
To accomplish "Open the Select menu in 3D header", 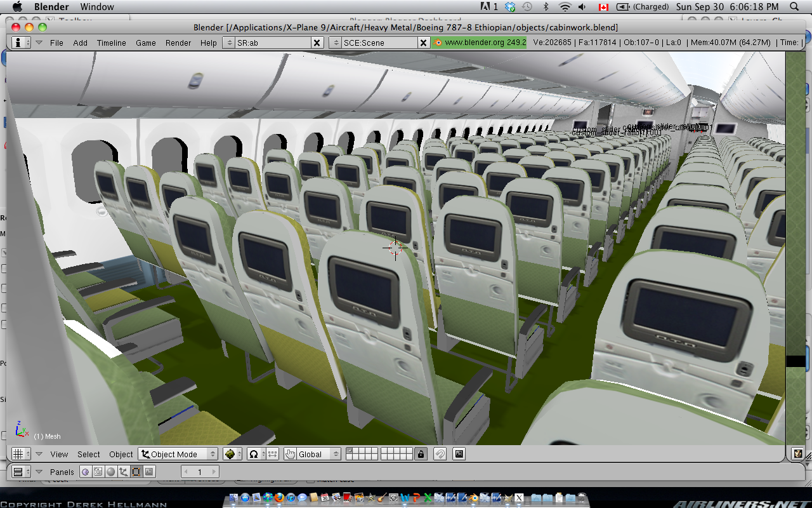I will [x=89, y=454].
